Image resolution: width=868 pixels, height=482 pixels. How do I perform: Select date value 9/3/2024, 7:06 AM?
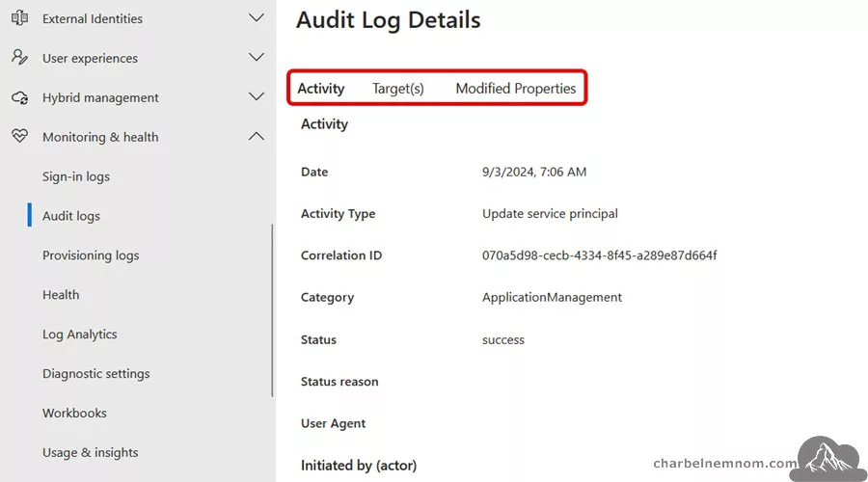click(x=534, y=173)
